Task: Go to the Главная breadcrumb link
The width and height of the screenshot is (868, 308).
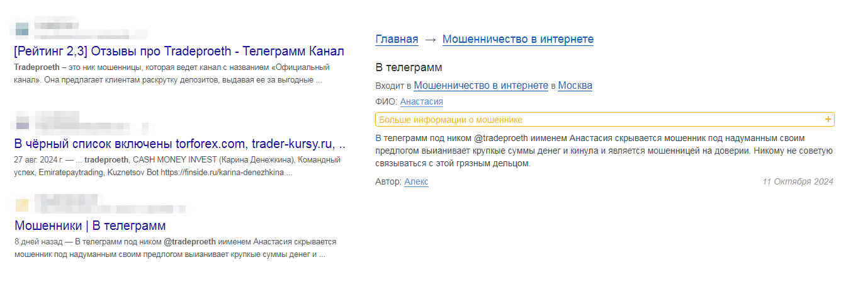Action: [x=397, y=40]
